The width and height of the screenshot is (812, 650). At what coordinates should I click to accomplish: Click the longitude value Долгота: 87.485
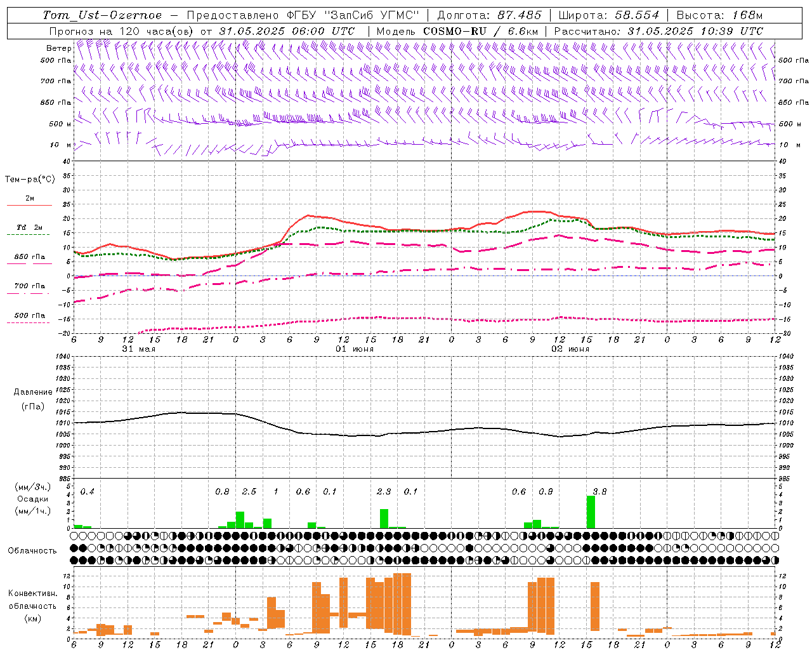(490, 15)
